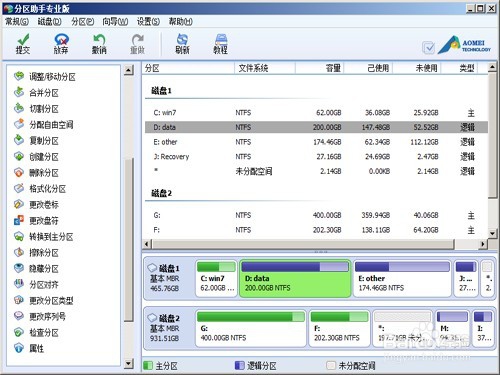Select the F: 202.30GB row in list
This screenshot has width=500, height=375.
[x=316, y=230]
